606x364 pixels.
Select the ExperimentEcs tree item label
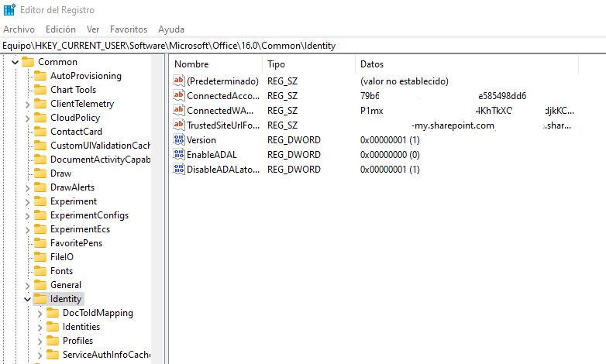(x=80, y=229)
